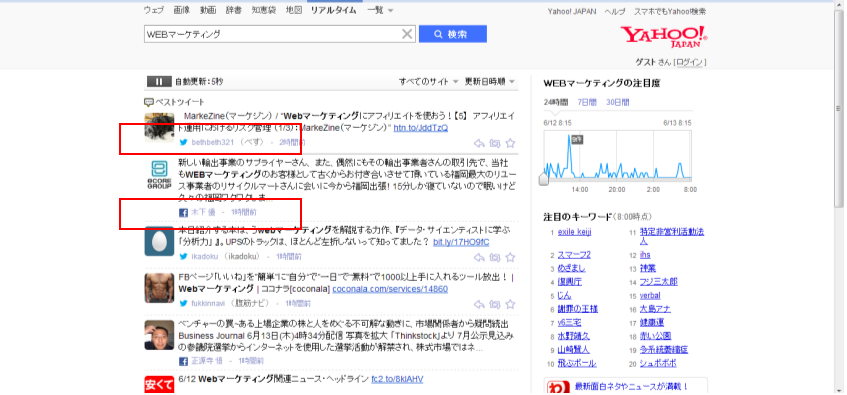Image resolution: width=847 pixels, height=395 pixels.
Task: Click the retweet icon on the ikadoku tweet
Action: point(495,258)
